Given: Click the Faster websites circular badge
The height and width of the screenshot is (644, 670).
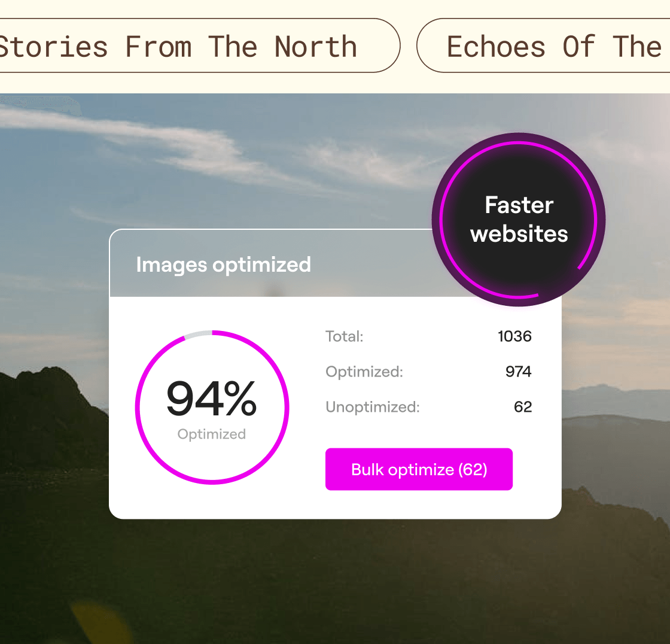Looking at the screenshot, I should tap(519, 219).
